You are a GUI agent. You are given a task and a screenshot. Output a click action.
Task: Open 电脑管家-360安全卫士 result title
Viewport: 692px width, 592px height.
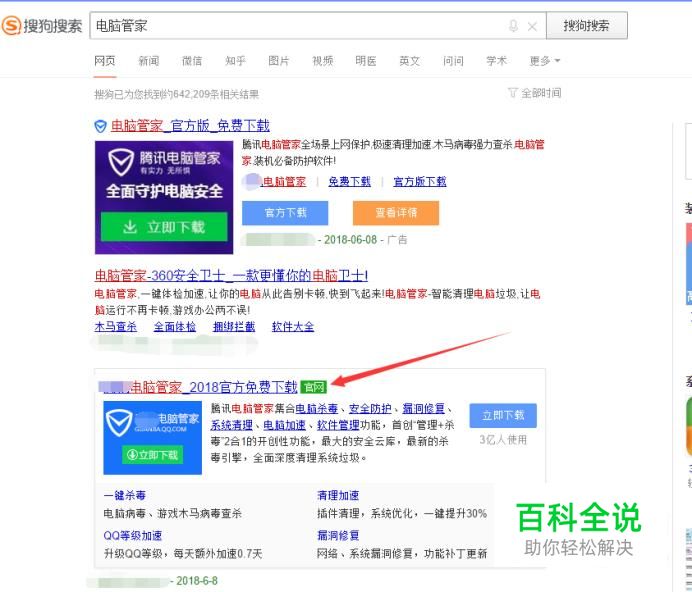point(231,276)
